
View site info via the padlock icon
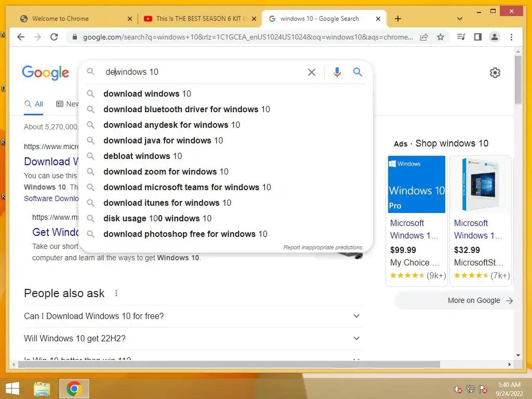tap(75, 37)
